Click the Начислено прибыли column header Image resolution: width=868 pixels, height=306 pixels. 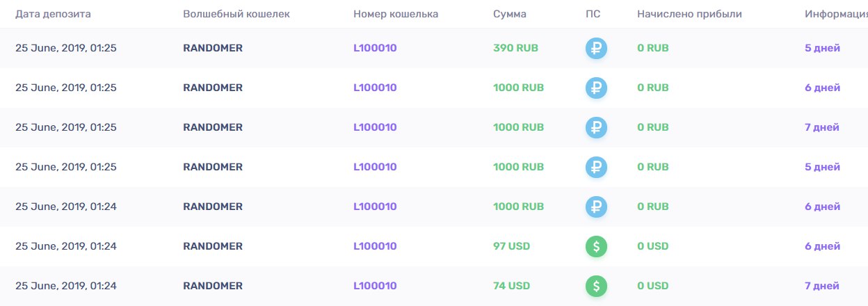pos(689,14)
